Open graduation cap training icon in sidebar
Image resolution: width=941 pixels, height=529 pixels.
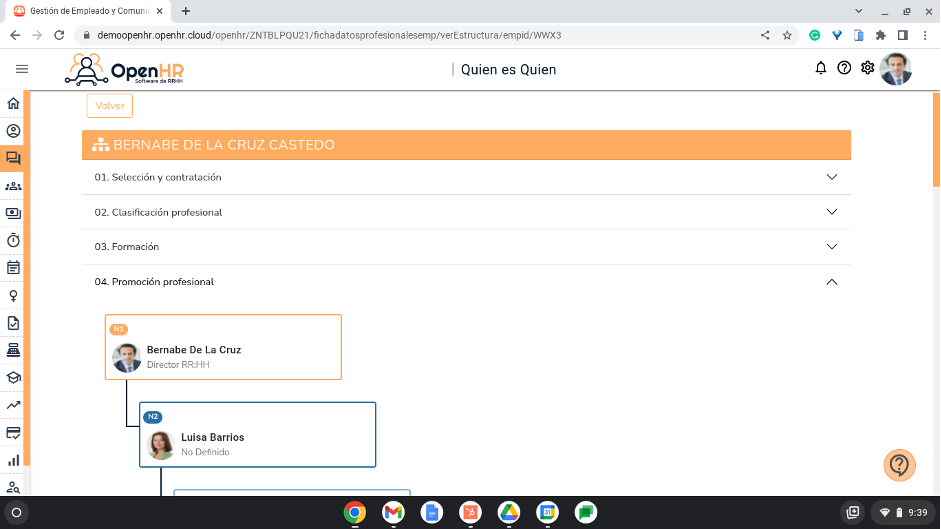pos(13,378)
